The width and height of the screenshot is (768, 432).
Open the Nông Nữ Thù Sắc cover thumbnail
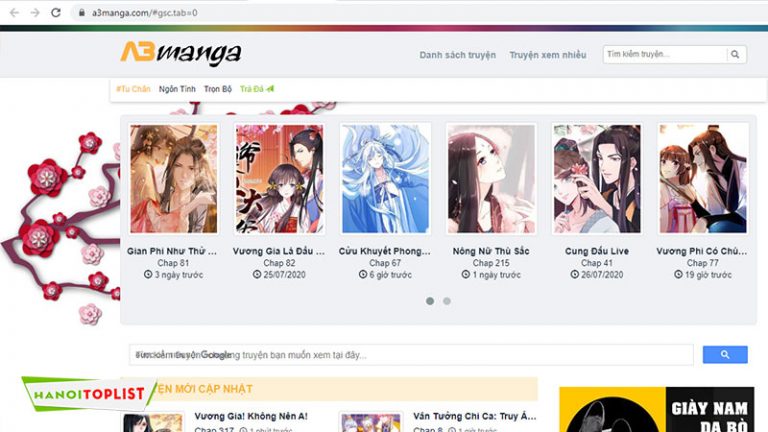pyautogui.click(x=491, y=179)
